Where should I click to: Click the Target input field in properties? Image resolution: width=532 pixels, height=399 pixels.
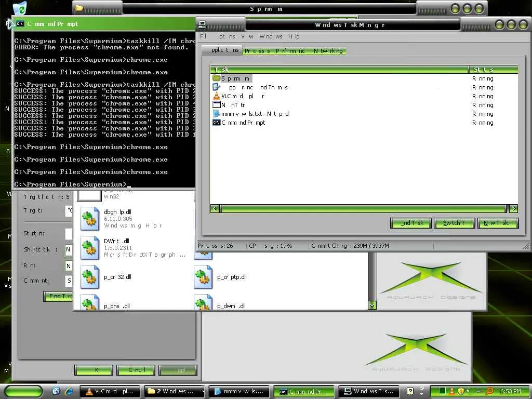pos(69,211)
